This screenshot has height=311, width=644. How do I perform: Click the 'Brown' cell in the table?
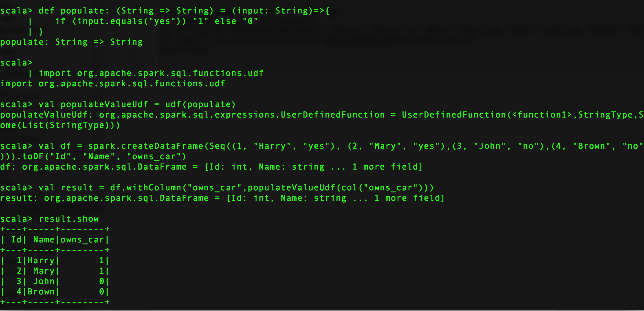click(x=41, y=292)
